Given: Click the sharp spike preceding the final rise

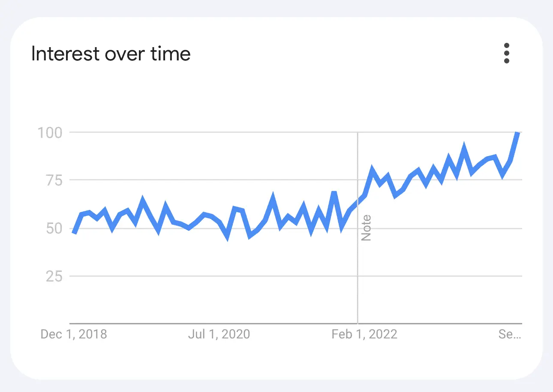Looking at the screenshot, I should (464, 147).
